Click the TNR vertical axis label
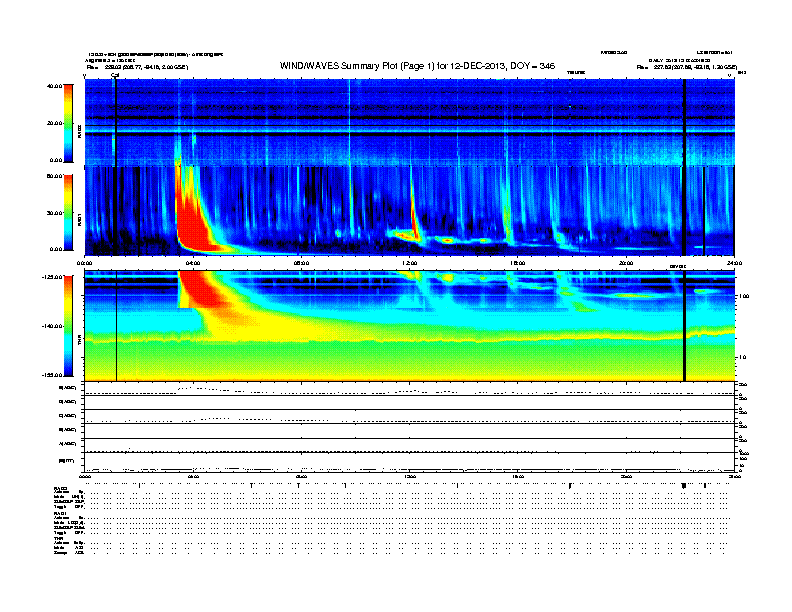The height and width of the screenshot is (612, 792). click(x=79, y=341)
